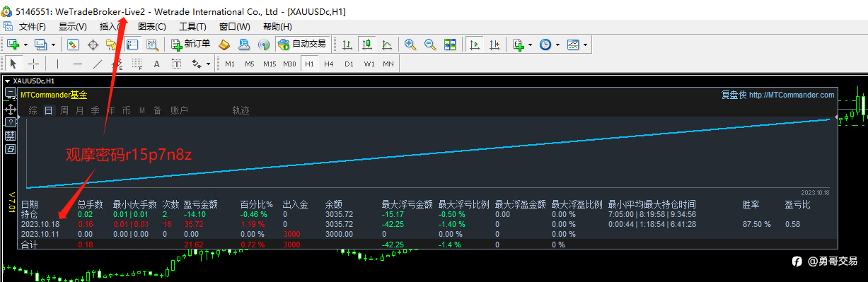Select the H1 timeframe button

click(x=309, y=64)
